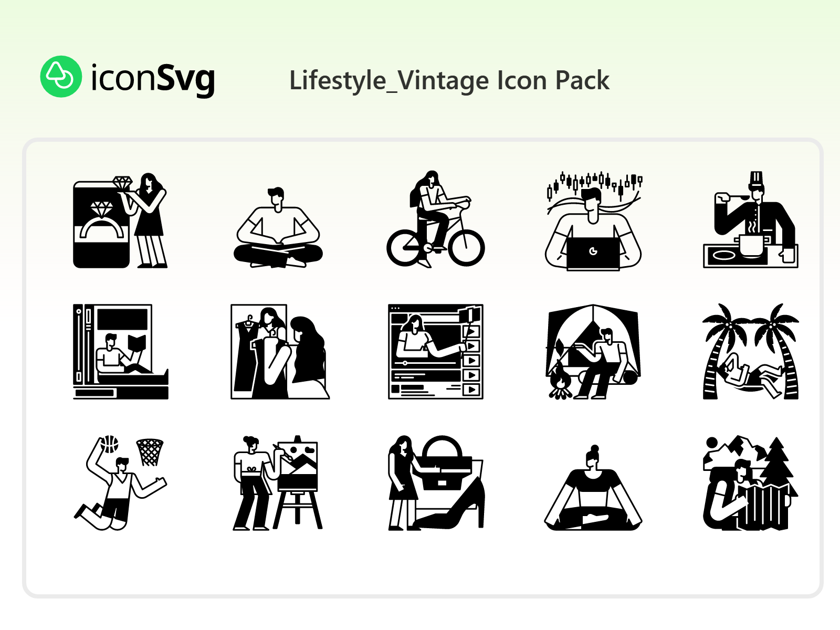
Task: Select the cross-legged meditating man icon
Action: pyautogui.click(x=278, y=227)
